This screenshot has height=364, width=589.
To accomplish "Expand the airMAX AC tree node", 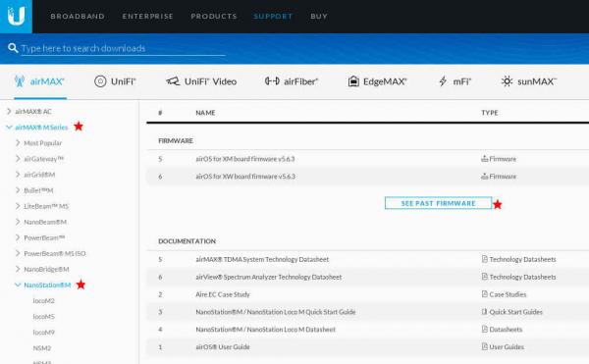I will point(9,111).
